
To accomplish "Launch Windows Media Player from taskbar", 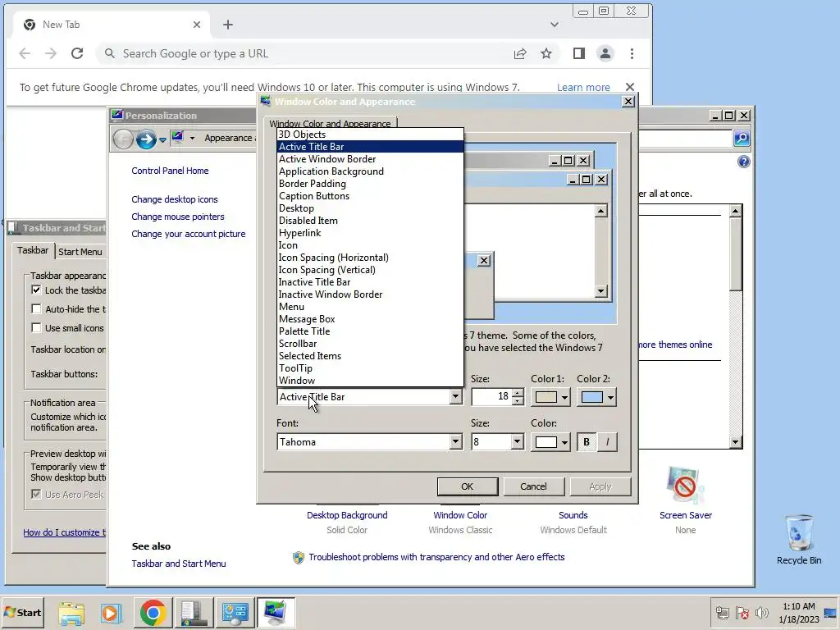I will (112, 612).
